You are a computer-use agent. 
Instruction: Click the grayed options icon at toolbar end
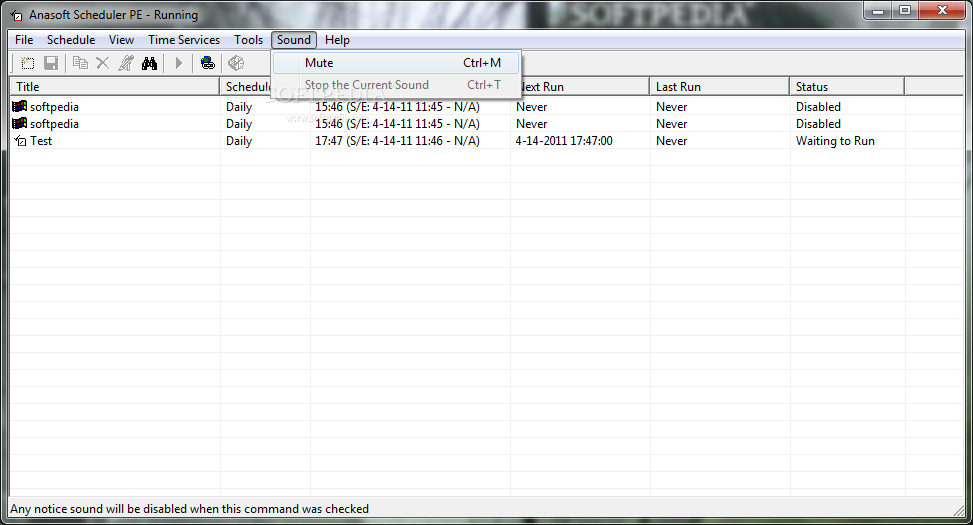click(x=236, y=63)
